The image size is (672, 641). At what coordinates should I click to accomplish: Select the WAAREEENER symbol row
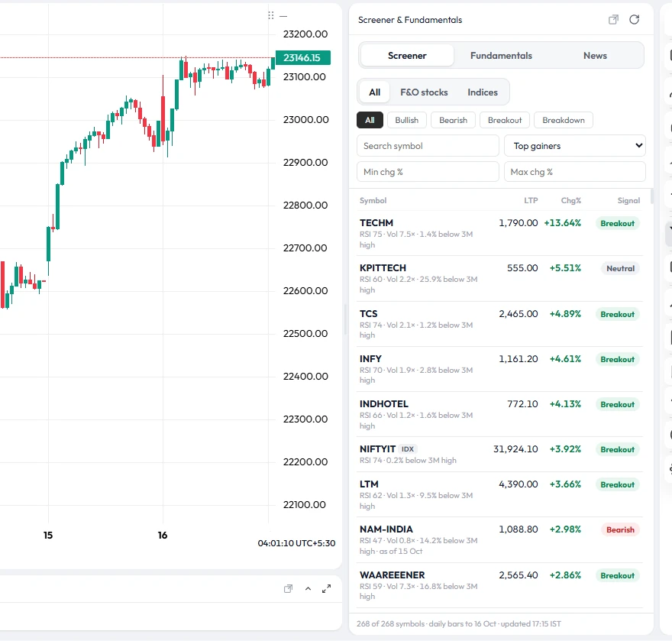499,585
